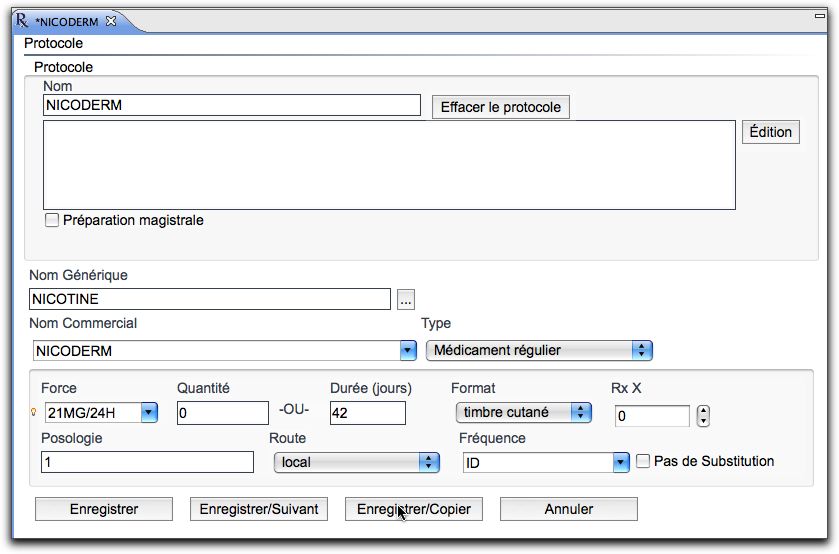Decrement Rx X with the down stepper arrow
The width and height of the screenshot is (839, 554).
tap(703, 421)
